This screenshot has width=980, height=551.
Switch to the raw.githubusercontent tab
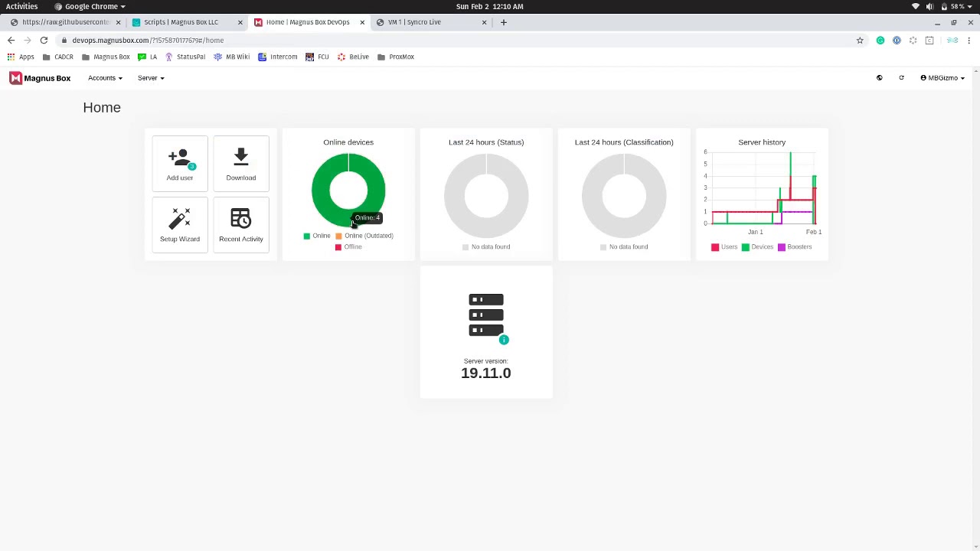tap(64, 22)
